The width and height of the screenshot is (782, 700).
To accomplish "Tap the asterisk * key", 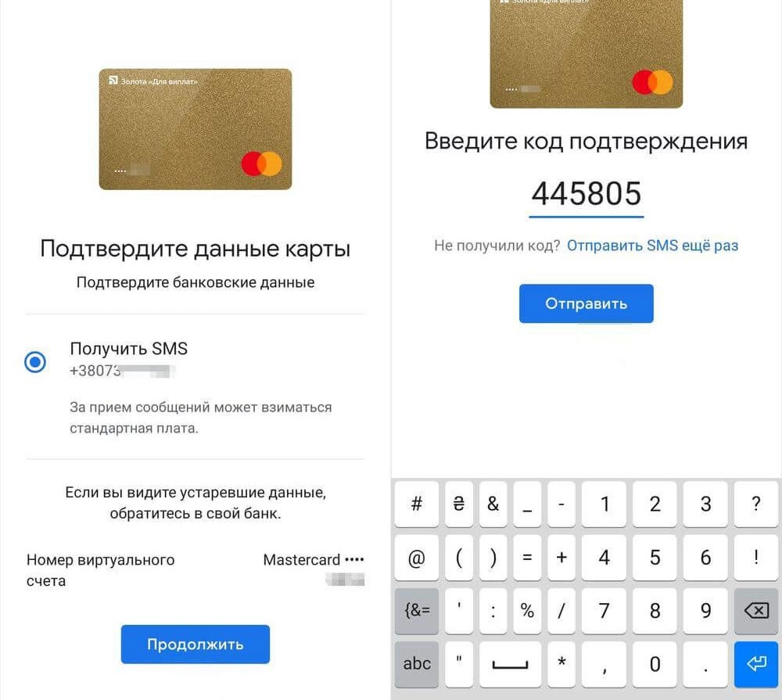I will point(561,664).
